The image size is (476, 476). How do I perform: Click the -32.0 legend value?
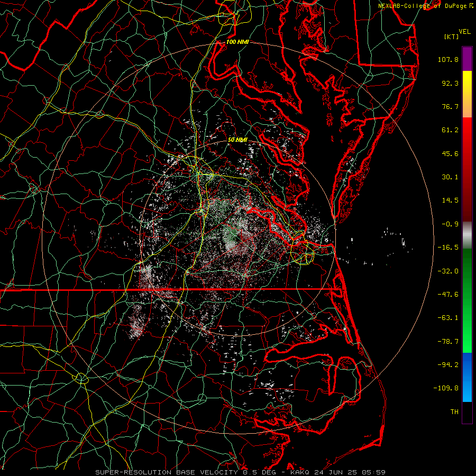[448, 271]
